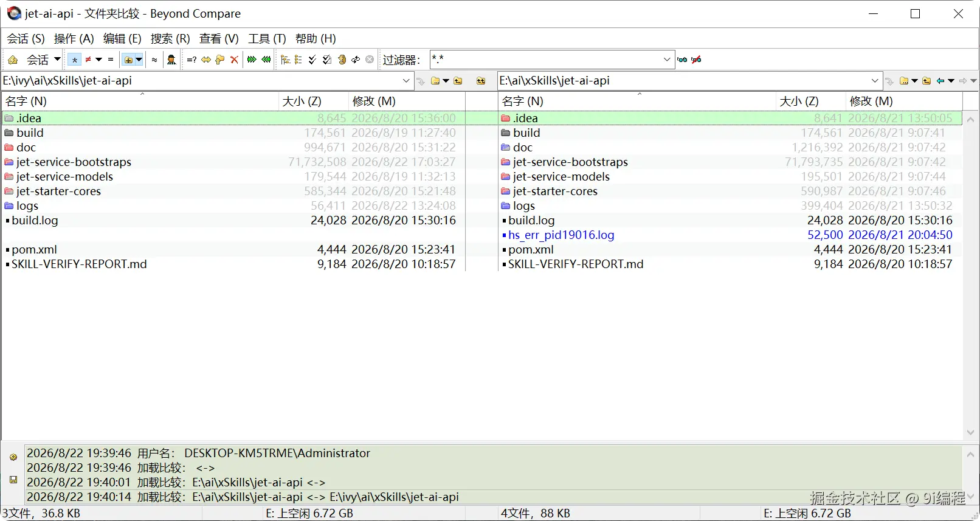Open dropdown beside E:\ai\xSkills browse folder icon
980x521 pixels.
914,81
